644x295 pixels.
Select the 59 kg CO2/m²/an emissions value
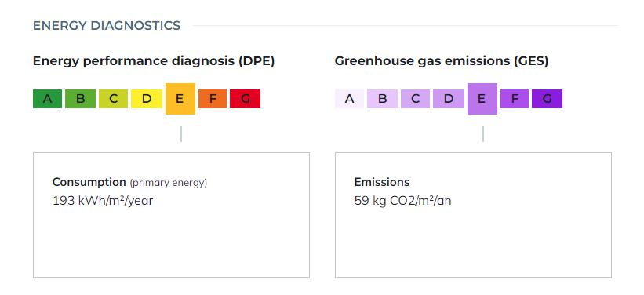tap(403, 201)
